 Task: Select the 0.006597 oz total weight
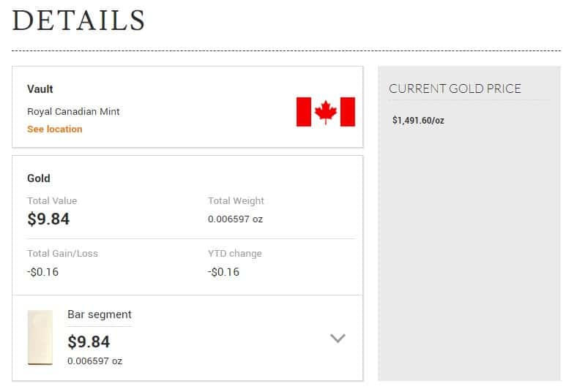coord(236,219)
